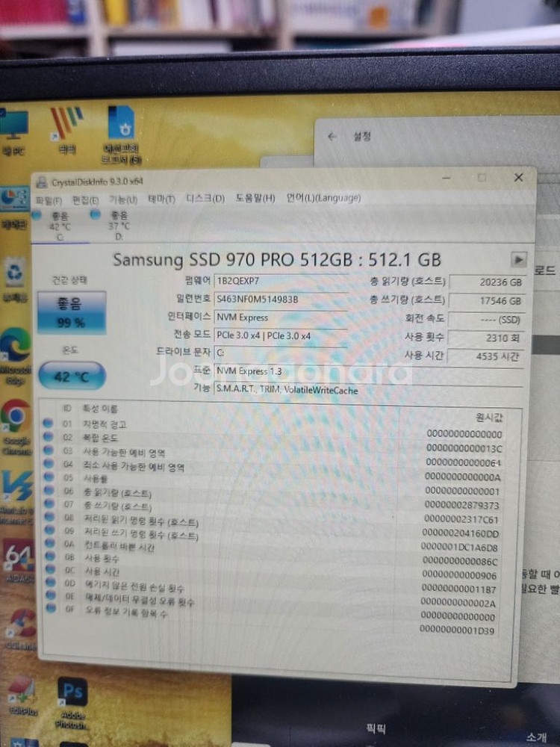560x747 pixels.
Task: Open the 편집(E) menu
Action: pos(86,200)
